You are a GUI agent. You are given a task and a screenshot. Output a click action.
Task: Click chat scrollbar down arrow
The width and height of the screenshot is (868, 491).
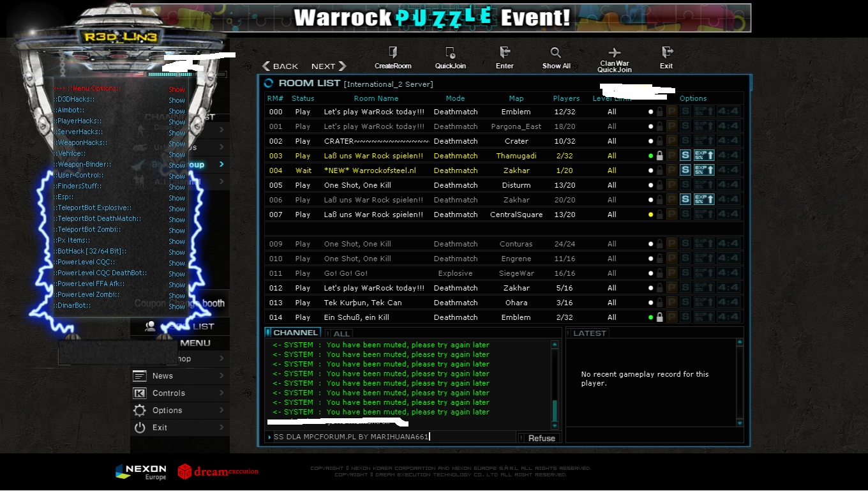point(555,425)
